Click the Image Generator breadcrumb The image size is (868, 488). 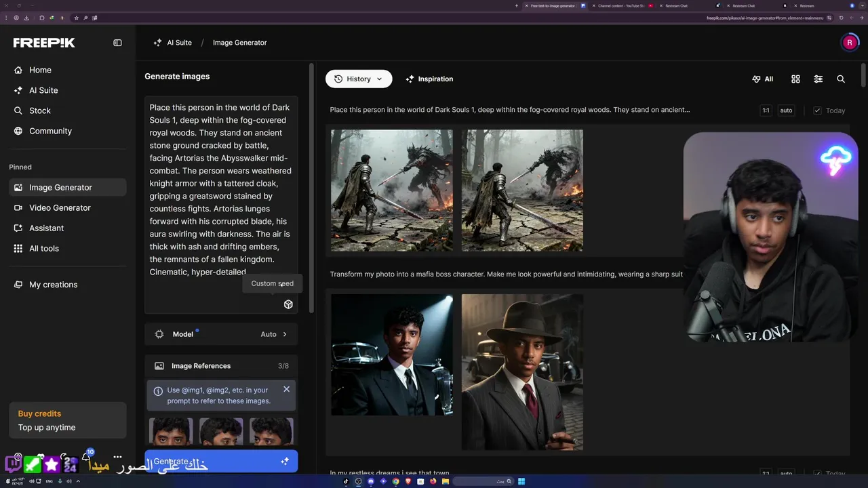pyautogui.click(x=239, y=43)
